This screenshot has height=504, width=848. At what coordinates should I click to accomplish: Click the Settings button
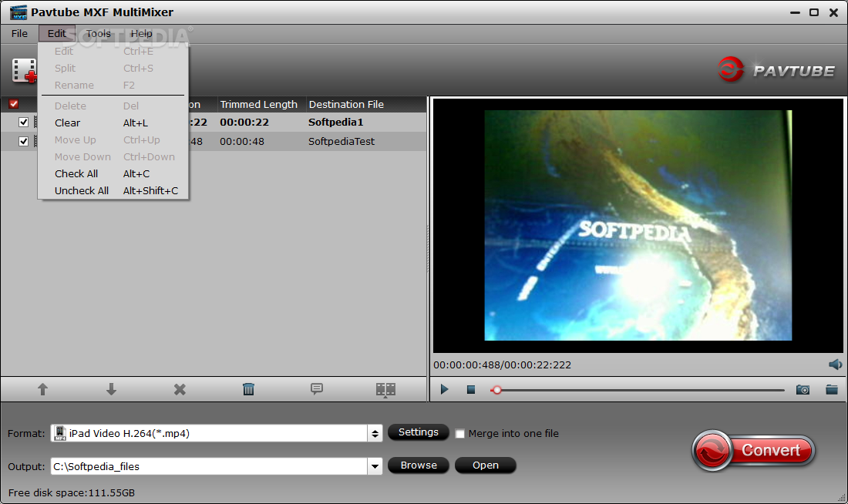click(418, 432)
